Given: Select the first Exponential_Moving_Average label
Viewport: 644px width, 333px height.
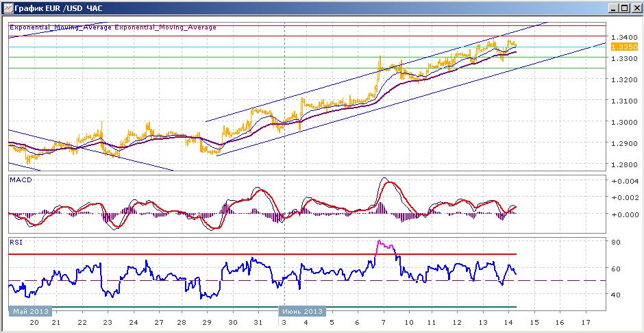Looking at the screenshot, I should tap(60, 27).
